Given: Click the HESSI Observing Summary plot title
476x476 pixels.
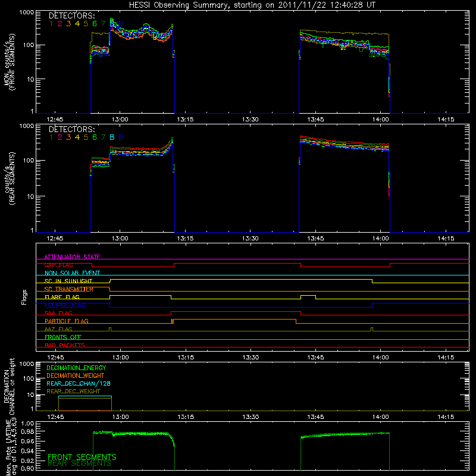Looking at the screenshot, I should [252, 5].
